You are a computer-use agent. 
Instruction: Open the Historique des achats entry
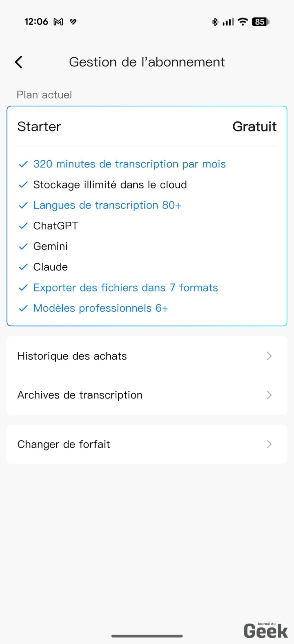pos(72,356)
